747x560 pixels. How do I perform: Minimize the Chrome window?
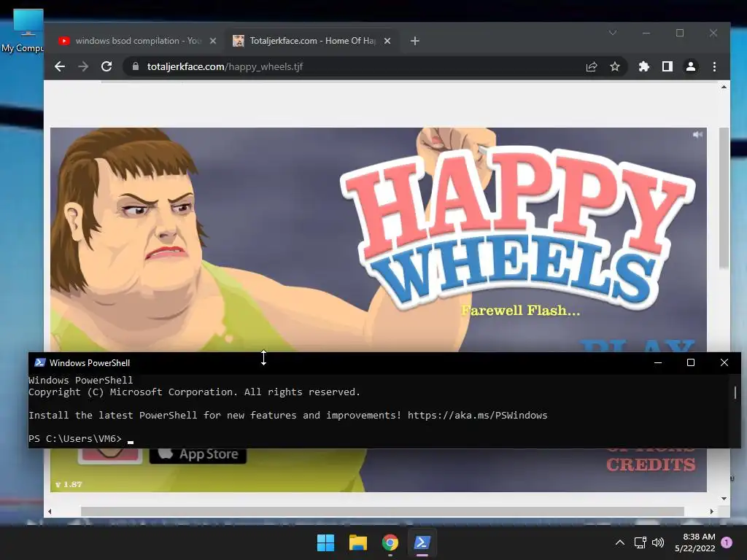point(646,33)
